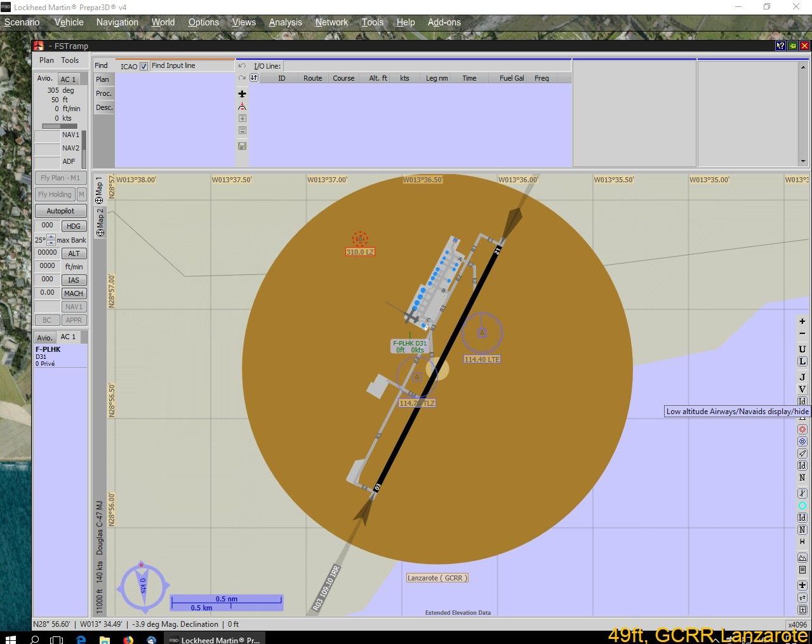Open the Navigation menu
Image resolution: width=812 pixels, height=644 pixels.
[x=117, y=22]
